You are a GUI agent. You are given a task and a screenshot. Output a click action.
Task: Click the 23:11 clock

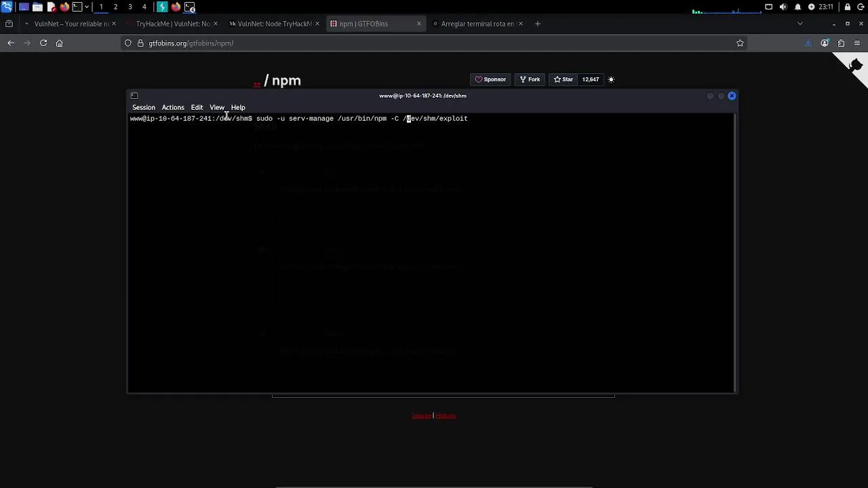coord(825,7)
